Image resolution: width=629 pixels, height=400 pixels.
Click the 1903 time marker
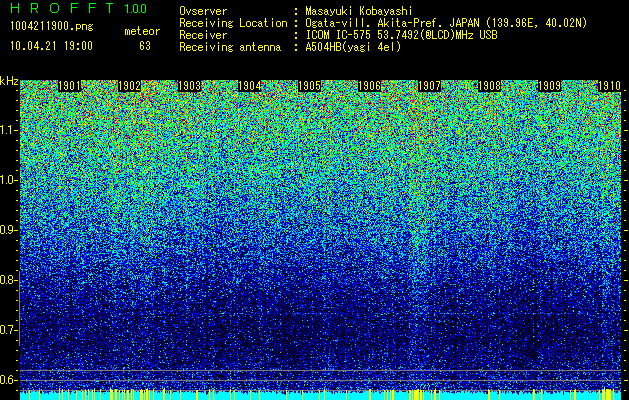point(189,86)
